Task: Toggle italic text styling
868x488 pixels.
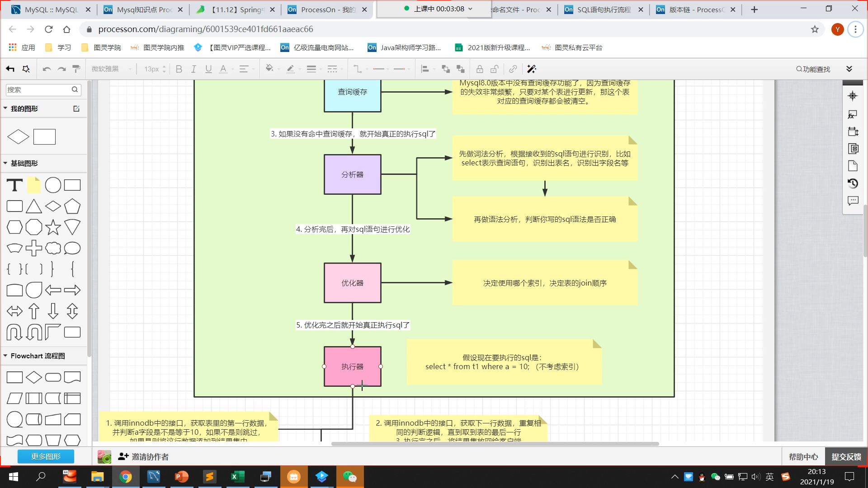Action: 193,69
